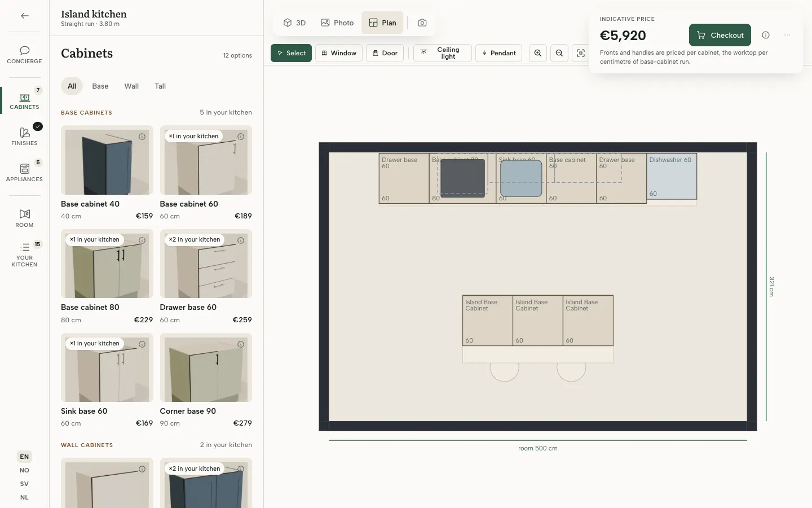Viewport: 812px width, 508px height.
Task: Add Base cabinet 80 thumbnail
Action: (x=107, y=264)
